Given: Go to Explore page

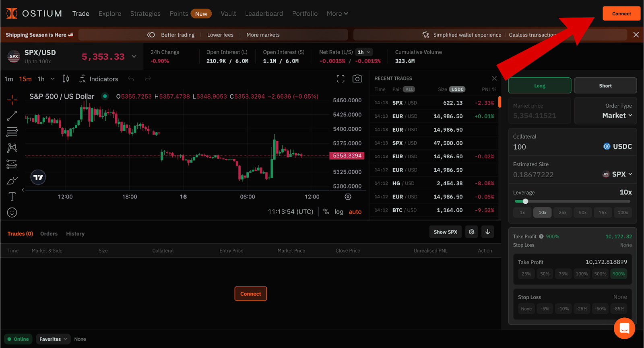Looking at the screenshot, I should click(x=110, y=13).
